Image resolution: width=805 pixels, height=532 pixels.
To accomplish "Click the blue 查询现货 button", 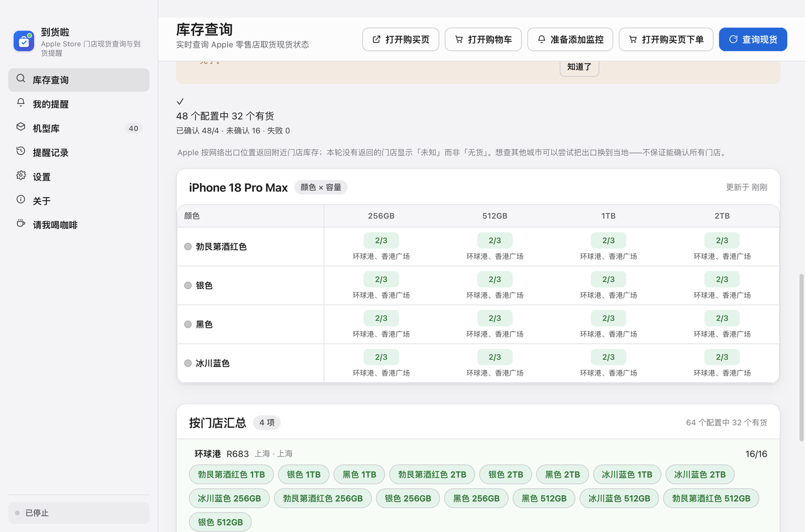I will click(753, 40).
